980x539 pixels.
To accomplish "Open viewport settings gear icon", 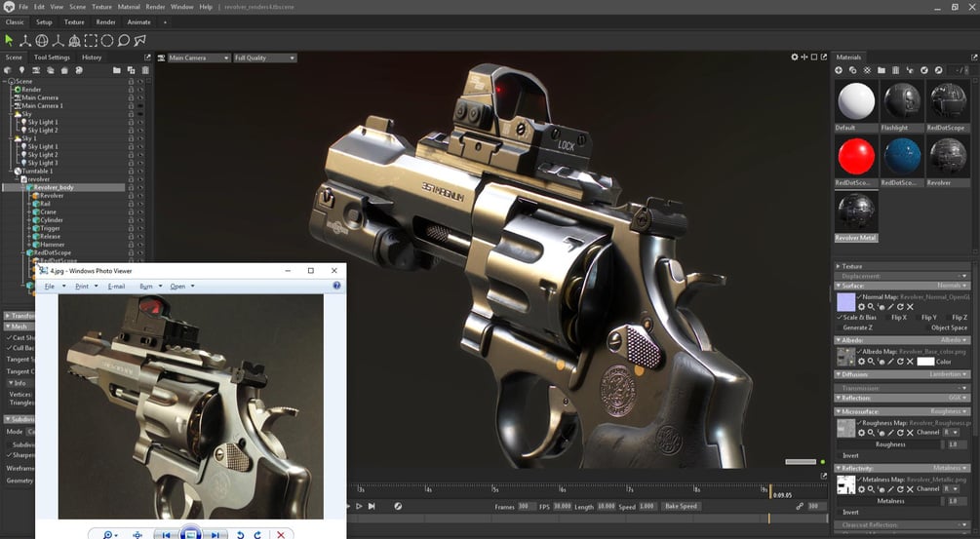I will pos(795,57).
